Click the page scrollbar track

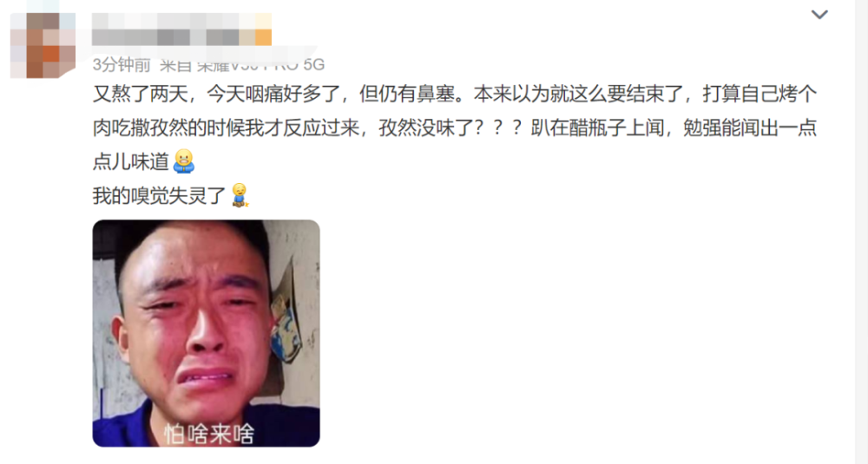pyautogui.click(x=861, y=232)
